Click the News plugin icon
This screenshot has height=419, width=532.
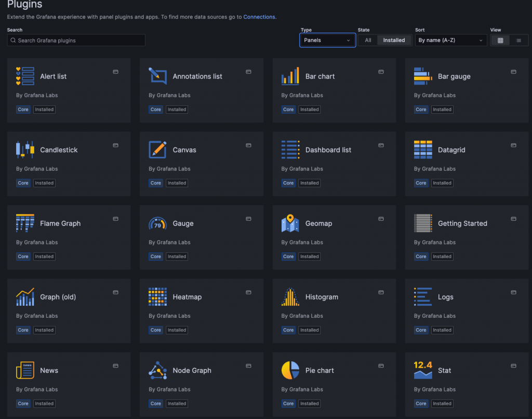click(25, 371)
